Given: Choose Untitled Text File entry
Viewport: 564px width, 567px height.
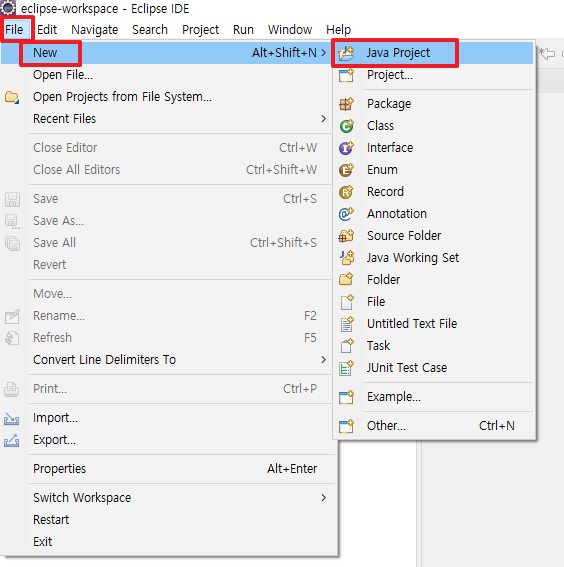Looking at the screenshot, I should point(433,324).
